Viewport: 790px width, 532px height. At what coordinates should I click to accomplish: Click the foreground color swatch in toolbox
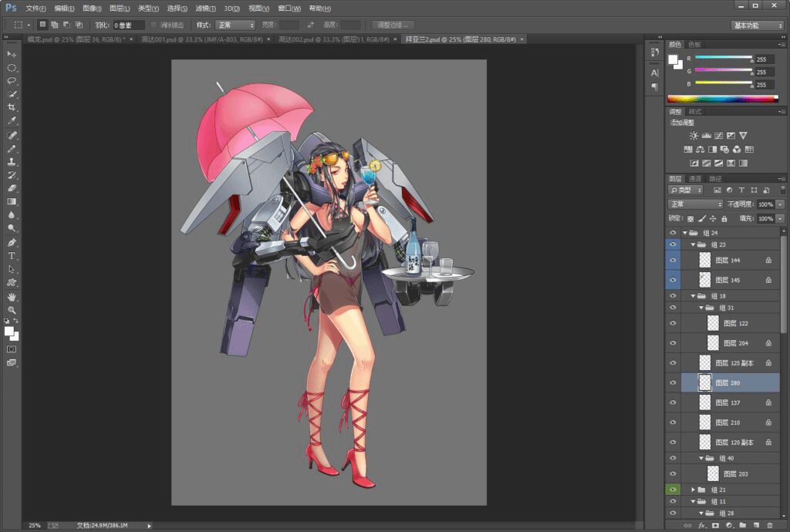pos(9,332)
